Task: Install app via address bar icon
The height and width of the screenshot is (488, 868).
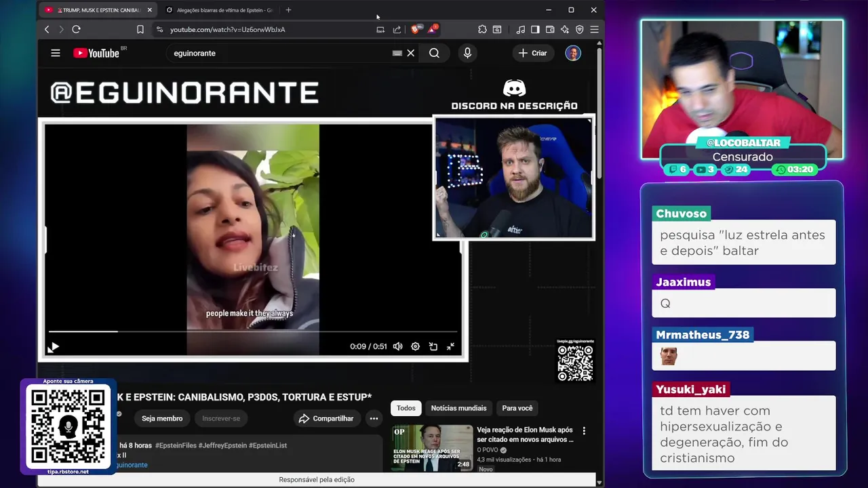Action: [380, 29]
